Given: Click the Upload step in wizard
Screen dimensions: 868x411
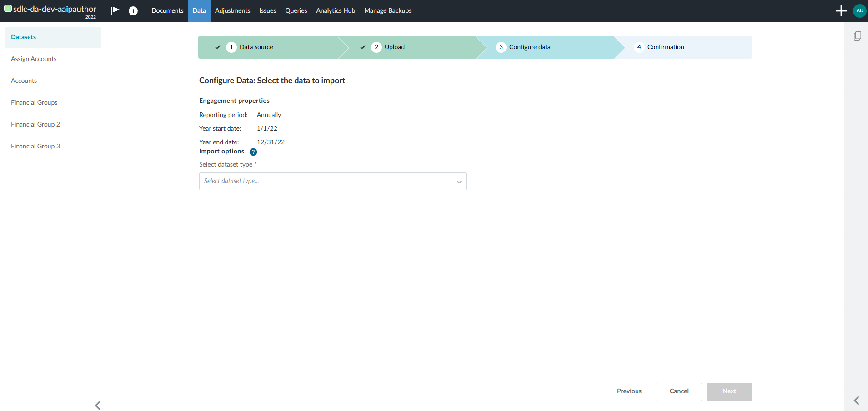Looking at the screenshot, I should (394, 47).
